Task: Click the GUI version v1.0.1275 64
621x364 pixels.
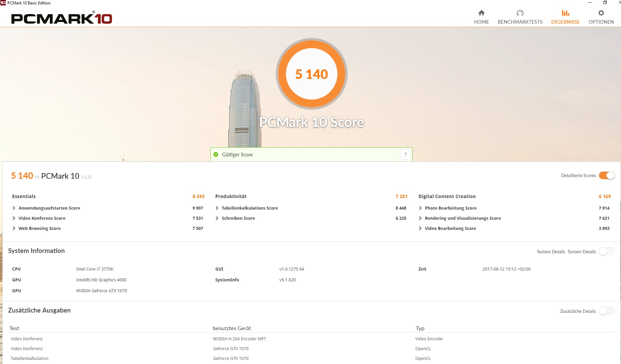Action: pos(292,269)
